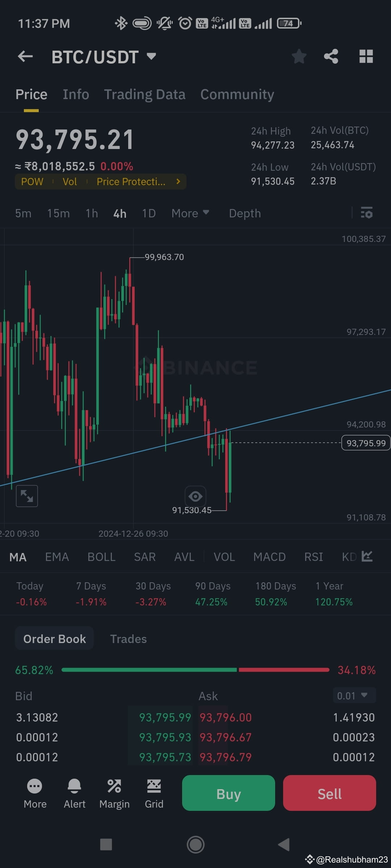The width and height of the screenshot is (391, 868).
Task: Tap the Android back triangle
Action: pyautogui.click(x=284, y=844)
